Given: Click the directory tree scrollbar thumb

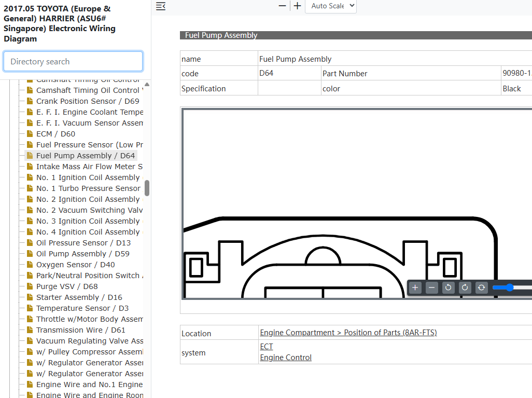Looking at the screenshot, I should pyautogui.click(x=147, y=188).
